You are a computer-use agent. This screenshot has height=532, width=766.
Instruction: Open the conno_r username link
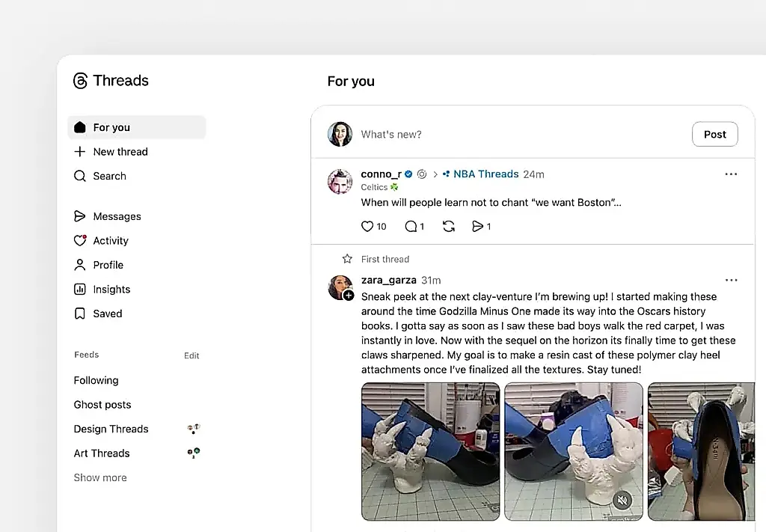[381, 174]
